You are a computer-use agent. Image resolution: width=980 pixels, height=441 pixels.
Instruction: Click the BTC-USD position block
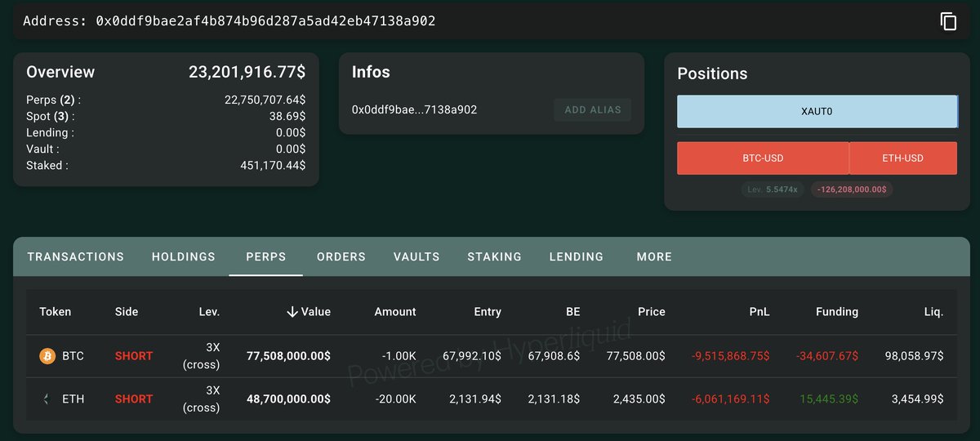coord(763,158)
